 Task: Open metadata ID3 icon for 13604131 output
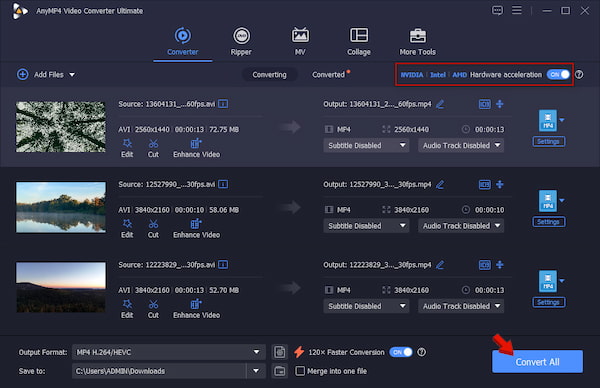tap(485, 104)
